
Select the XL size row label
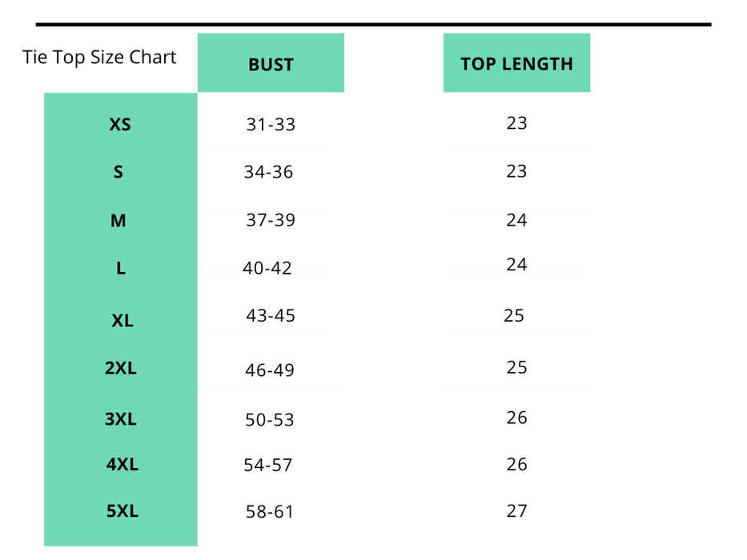point(122,321)
